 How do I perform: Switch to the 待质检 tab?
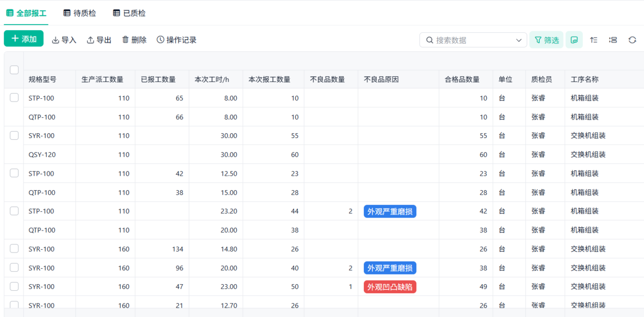tap(79, 13)
